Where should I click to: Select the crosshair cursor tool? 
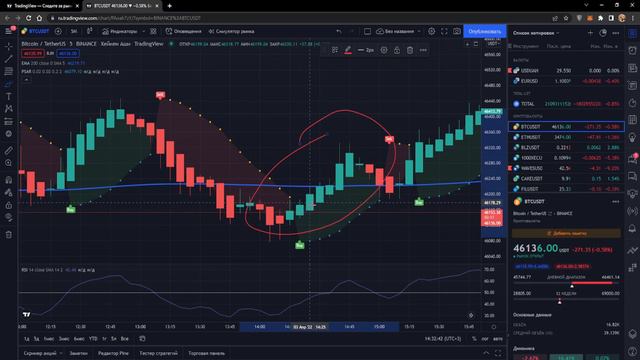pyautogui.click(x=9, y=47)
